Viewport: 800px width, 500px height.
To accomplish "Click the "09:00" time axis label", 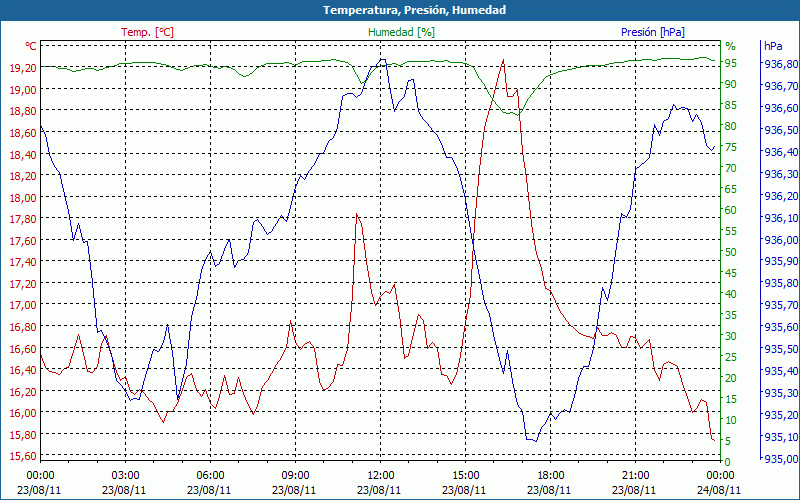I will coord(295,476).
